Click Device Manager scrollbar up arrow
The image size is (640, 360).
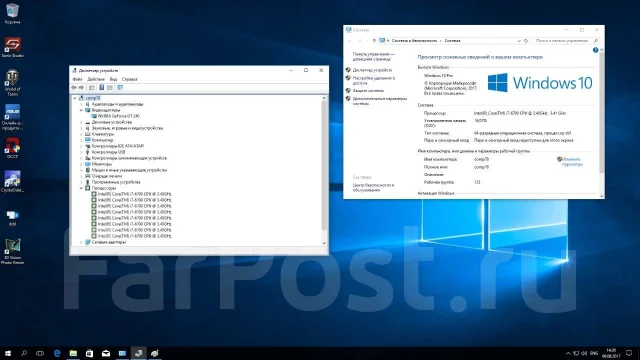coord(324,98)
